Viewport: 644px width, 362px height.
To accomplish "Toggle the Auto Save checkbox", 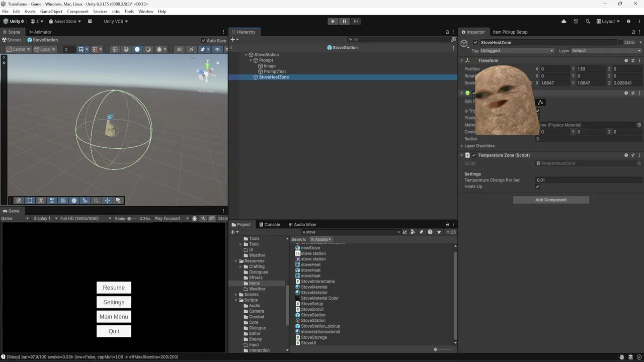I will click(204, 41).
